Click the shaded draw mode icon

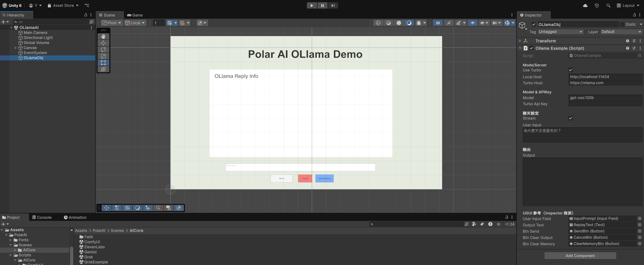(x=409, y=23)
